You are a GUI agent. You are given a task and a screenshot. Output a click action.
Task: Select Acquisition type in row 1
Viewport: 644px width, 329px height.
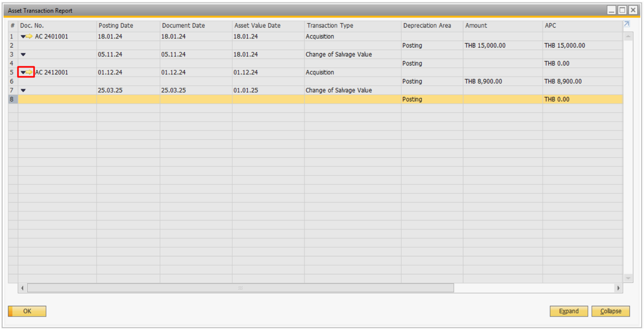point(320,37)
